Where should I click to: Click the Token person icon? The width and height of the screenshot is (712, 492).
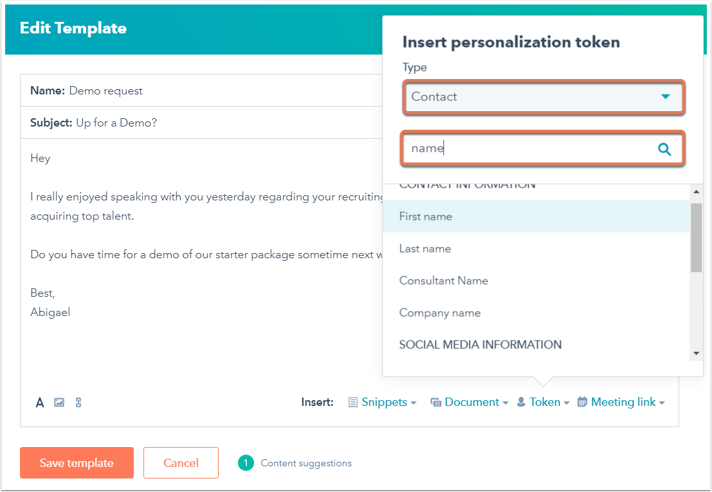[x=521, y=402]
